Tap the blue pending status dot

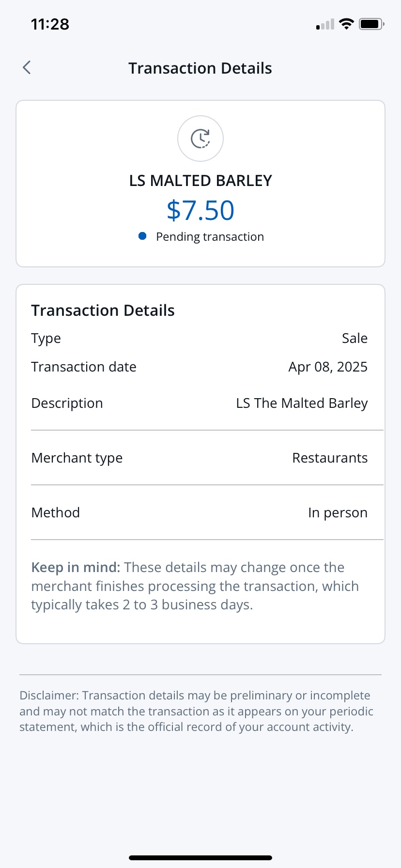tap(142, 236)
